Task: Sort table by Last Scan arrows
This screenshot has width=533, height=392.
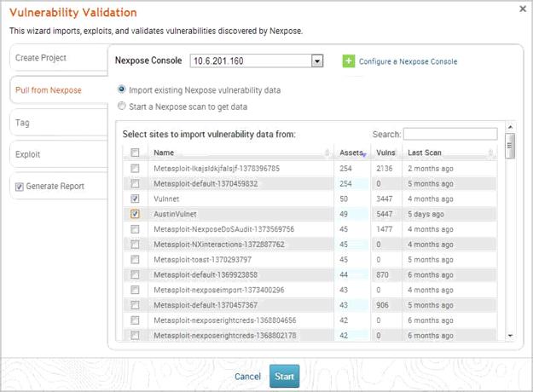Action: [491, 153]
